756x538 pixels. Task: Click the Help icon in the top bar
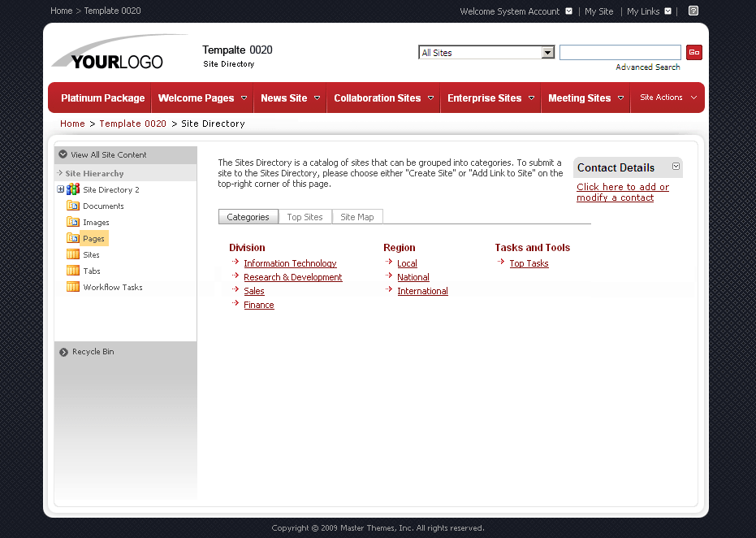click(693, 11)
